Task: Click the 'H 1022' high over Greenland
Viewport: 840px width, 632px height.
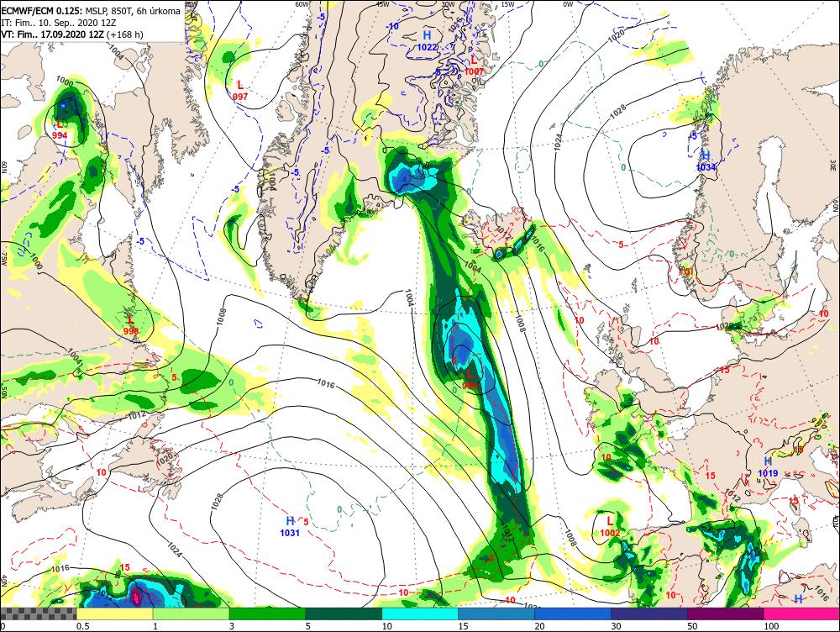Action: pos(427,40)
